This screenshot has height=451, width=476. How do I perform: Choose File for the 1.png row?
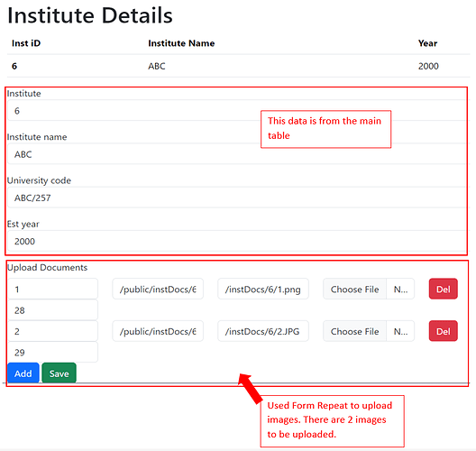354,289
